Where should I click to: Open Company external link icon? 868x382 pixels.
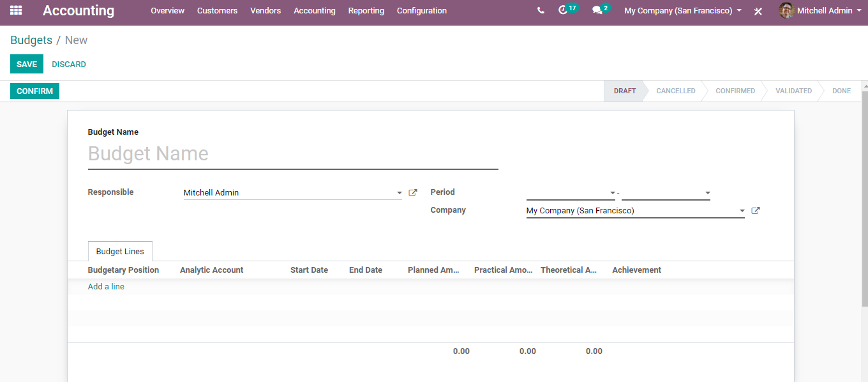pos(756,210)
